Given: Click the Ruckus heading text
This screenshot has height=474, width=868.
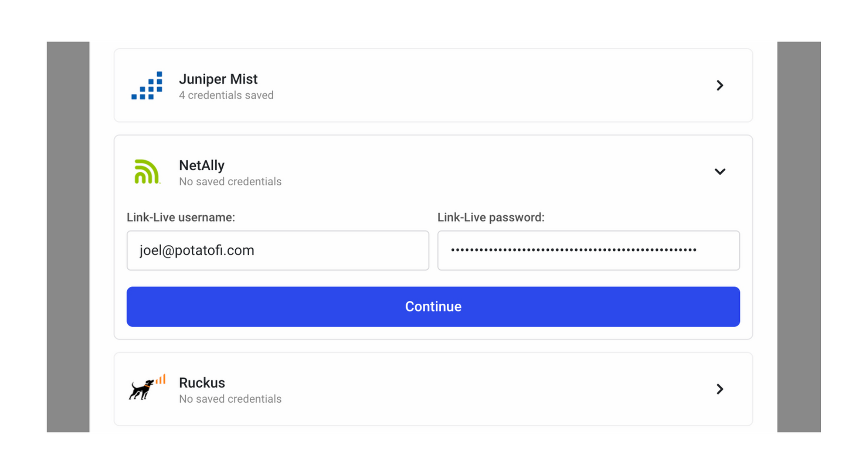Looking at the screenshot, I should [202, 383].
